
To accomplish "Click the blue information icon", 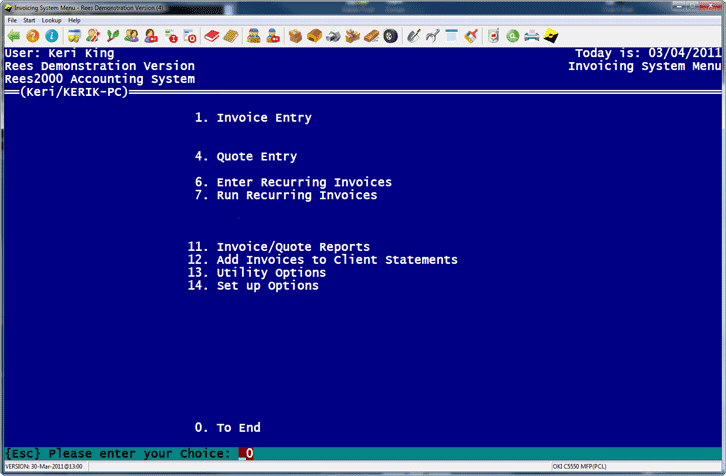I will pyautogui.click(x=51, y=36).
